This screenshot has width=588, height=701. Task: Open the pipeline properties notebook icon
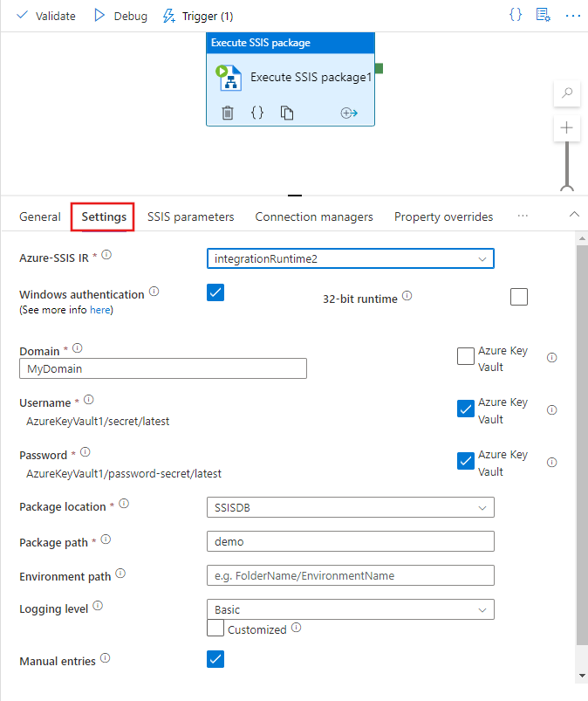coord(543,15)
